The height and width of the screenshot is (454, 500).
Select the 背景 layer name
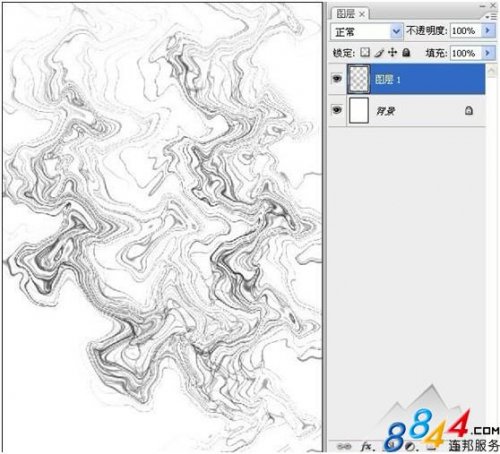386,111
